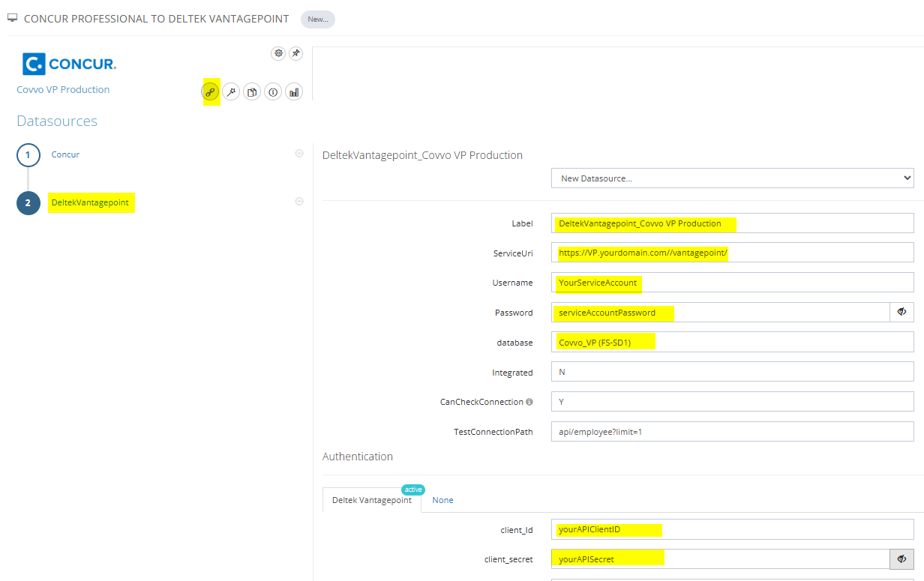Click 'DeltekVantagepoint_Covvo VP Production' panel title

pyautogui.click(x=422, y=155)
